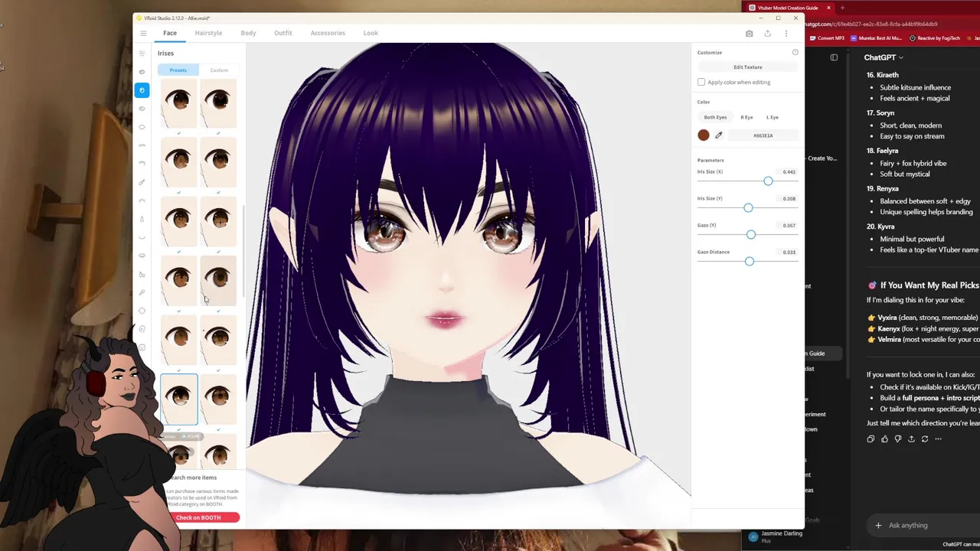Open Convert MP3 bookmark
Screen dimensions: 980x551
click(827, 38)
